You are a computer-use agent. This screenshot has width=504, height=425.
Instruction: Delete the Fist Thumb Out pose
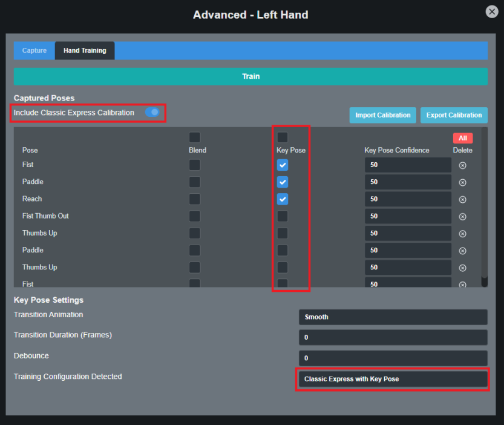(x=462, y=217)
